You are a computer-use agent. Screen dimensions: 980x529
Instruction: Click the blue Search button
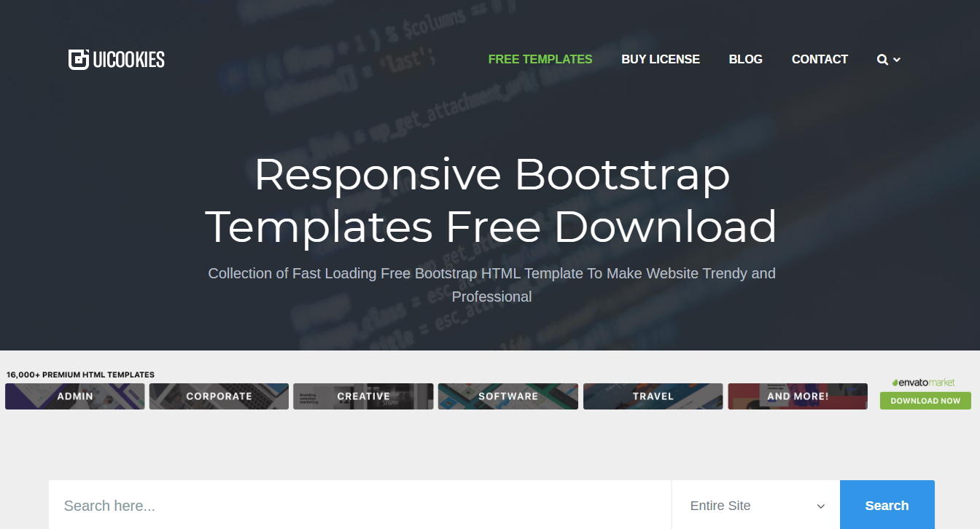(x=887, y=506)
